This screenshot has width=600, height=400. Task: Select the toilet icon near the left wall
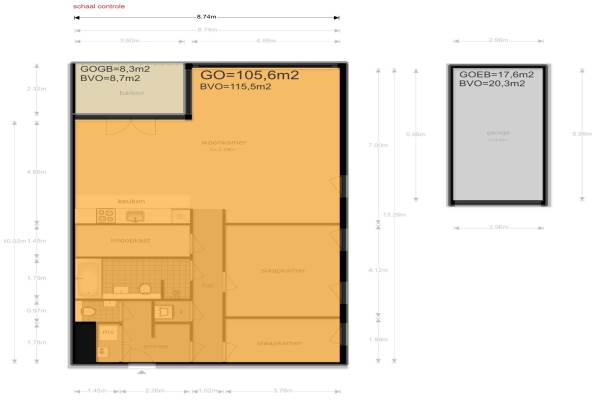click(x=87, y=313)
